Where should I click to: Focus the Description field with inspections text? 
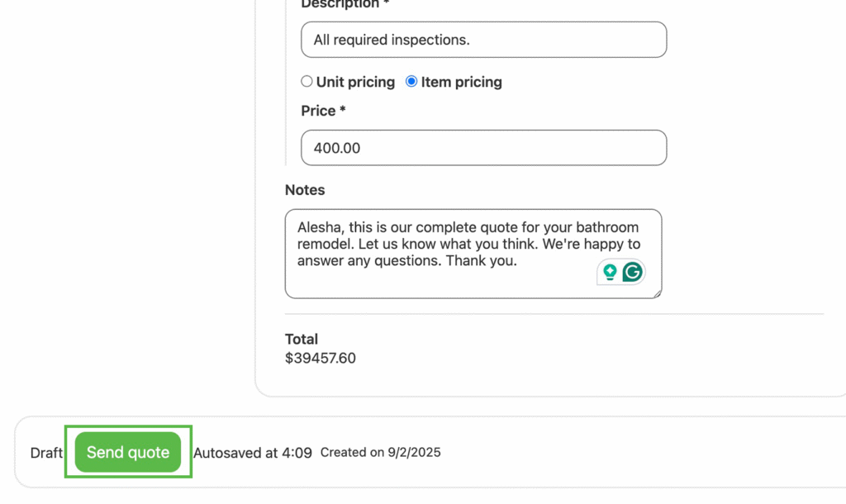[x=483, y=40]
